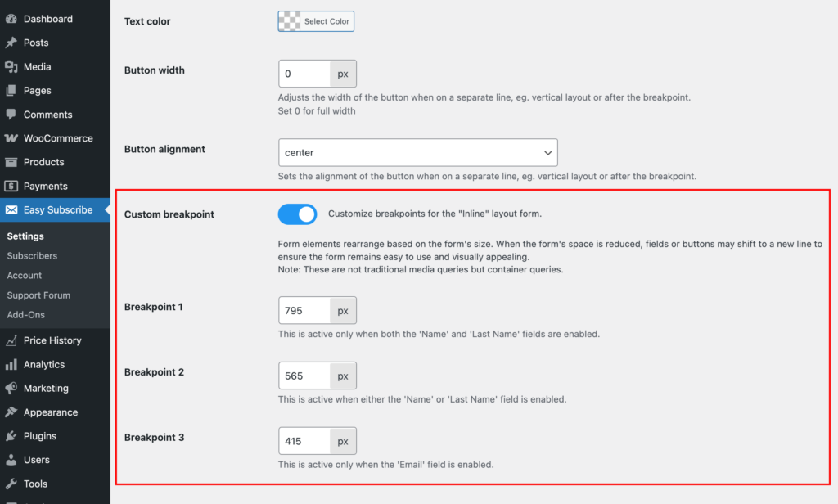Focus the Breakpoint 1 value field
The height and width of the screenshot is (504, 838).
pyautogui.click(x=304, y=311)
